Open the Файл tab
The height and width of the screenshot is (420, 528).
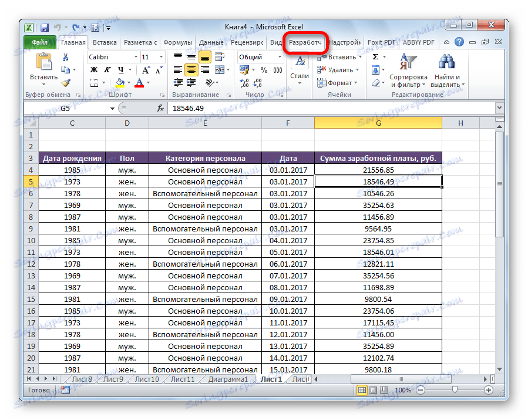[40, 42]
